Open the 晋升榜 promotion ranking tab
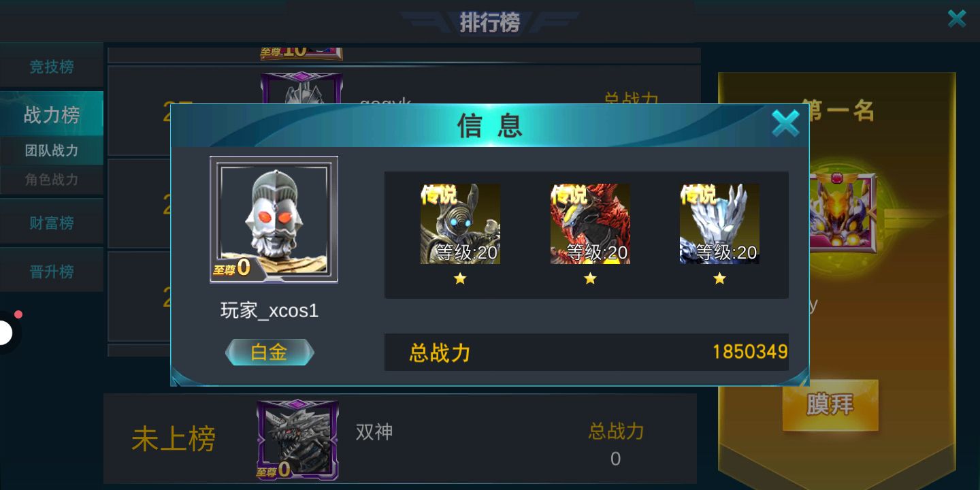The width and height of the screenshot is (980, 490). [52, 271]
